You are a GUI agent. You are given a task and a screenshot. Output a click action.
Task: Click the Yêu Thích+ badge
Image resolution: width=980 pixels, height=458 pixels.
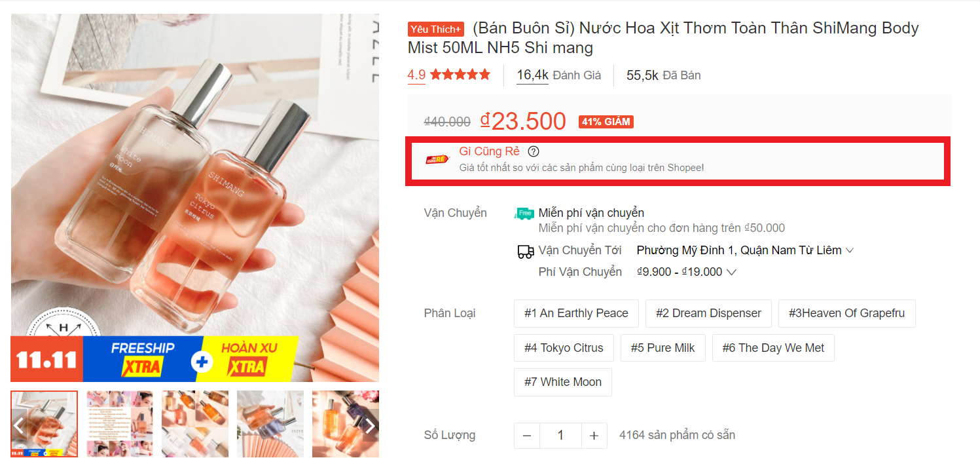click(x=436, y=29)
